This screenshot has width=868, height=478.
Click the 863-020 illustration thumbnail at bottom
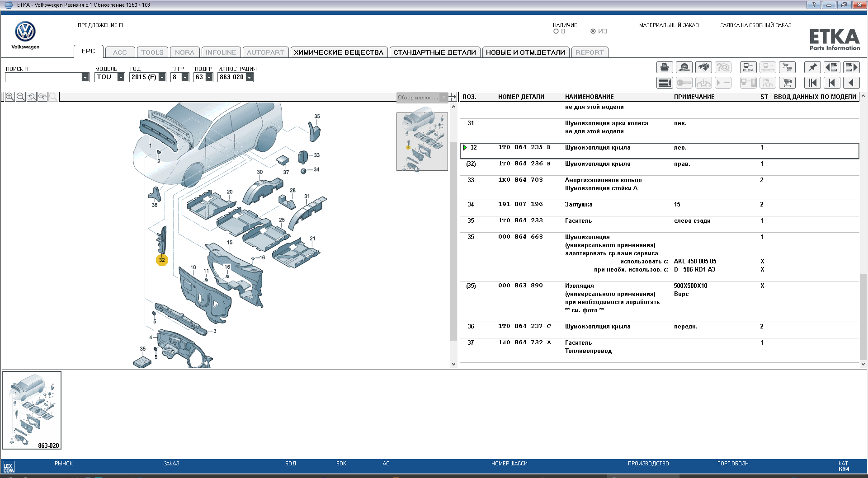pyautogui.click(x=32, y=410)
